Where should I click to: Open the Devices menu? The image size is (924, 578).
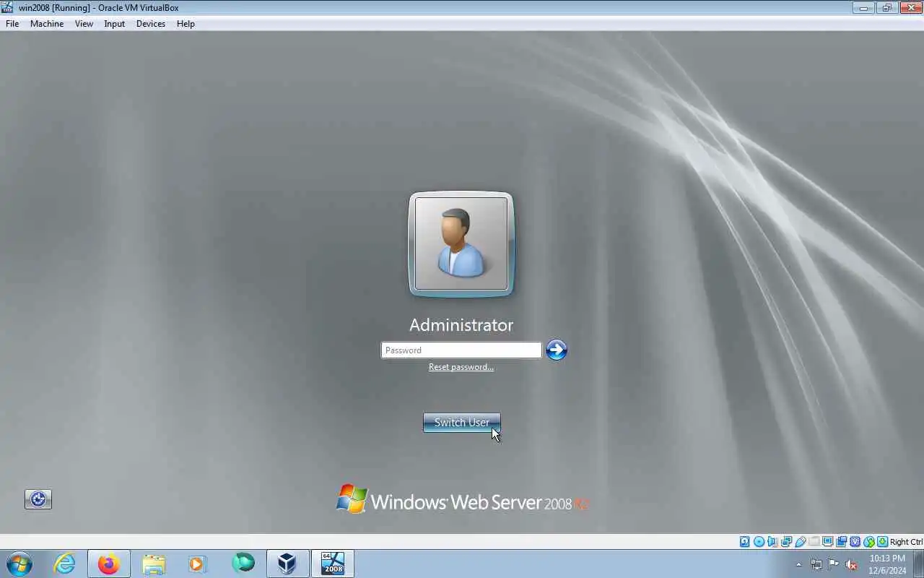click(x=150, y=24)
